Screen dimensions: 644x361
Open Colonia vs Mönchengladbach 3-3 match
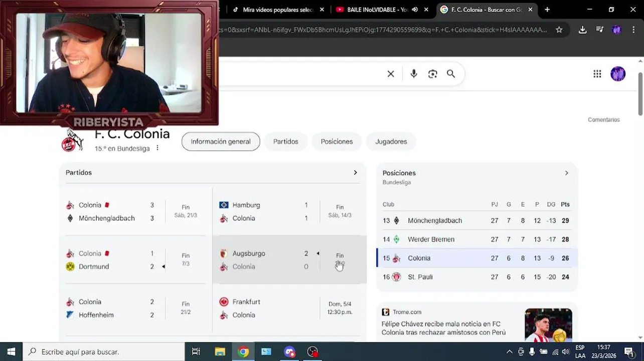click(135, 212)
